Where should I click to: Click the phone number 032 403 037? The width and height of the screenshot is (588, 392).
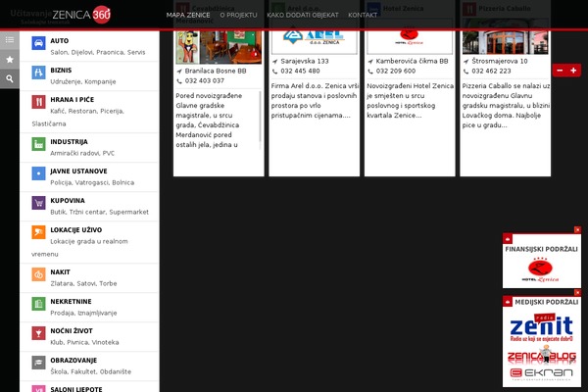tap(205, 80)
